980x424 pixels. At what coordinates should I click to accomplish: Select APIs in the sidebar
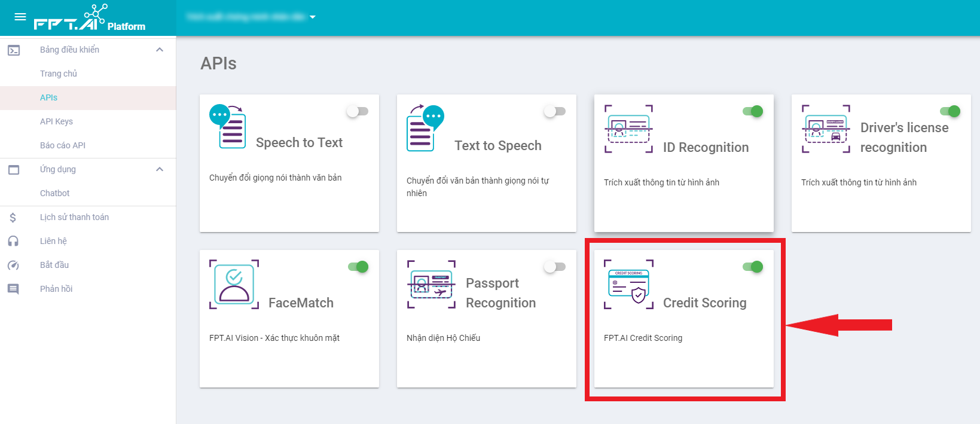88,97
